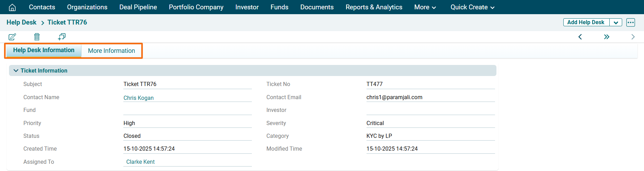Open Reports & Analytics menu
This screenshot has height=171, width=644.
click(x=374, y=7)
